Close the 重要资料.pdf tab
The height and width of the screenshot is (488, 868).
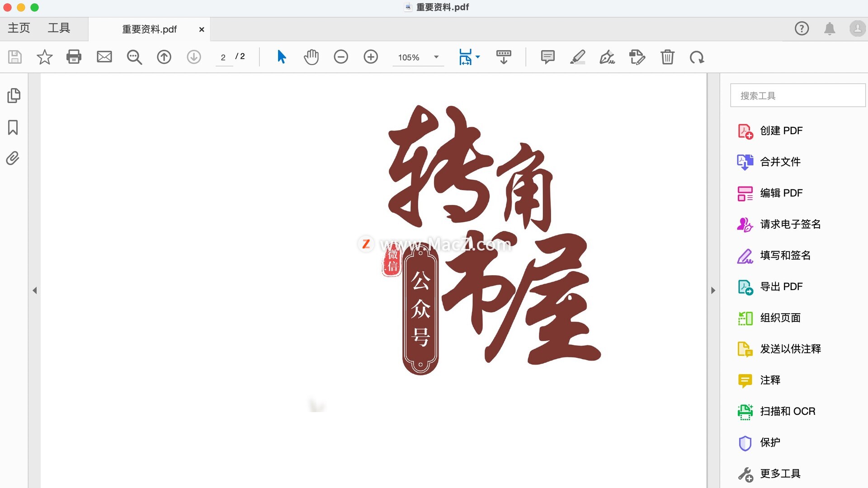point(202,29)
